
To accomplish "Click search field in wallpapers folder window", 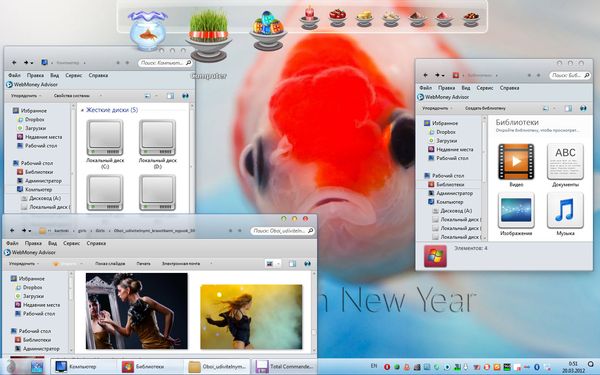I will [282, 231].
